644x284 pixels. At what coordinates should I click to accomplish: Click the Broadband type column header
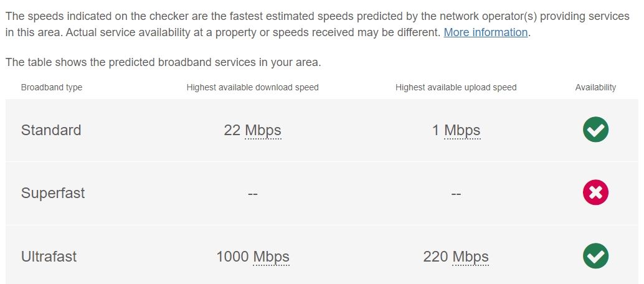tap(51, 88)
